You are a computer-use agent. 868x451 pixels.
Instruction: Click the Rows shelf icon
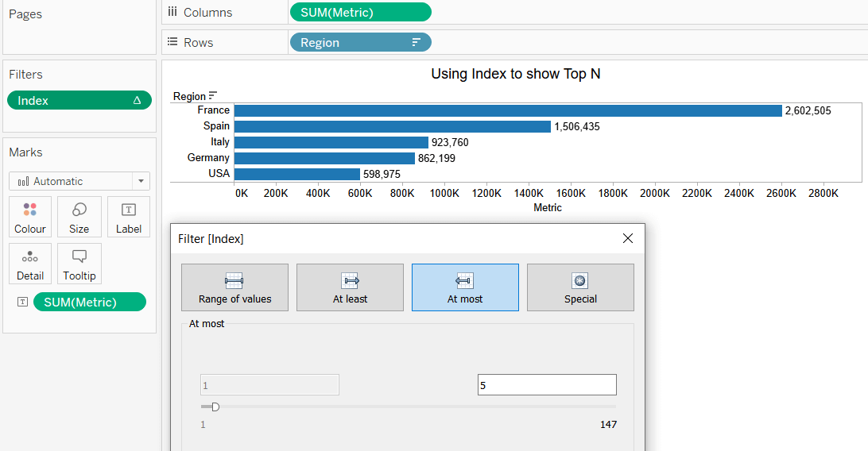(172, 42)
